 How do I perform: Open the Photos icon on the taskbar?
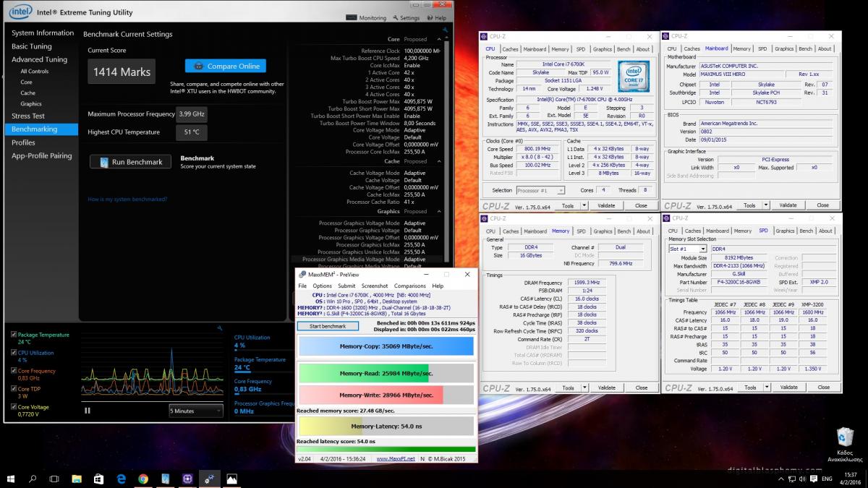(x=231, y=478)
